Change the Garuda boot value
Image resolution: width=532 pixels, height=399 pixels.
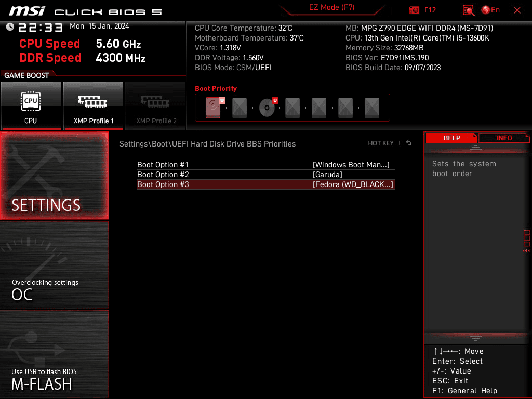click(327, 175)
